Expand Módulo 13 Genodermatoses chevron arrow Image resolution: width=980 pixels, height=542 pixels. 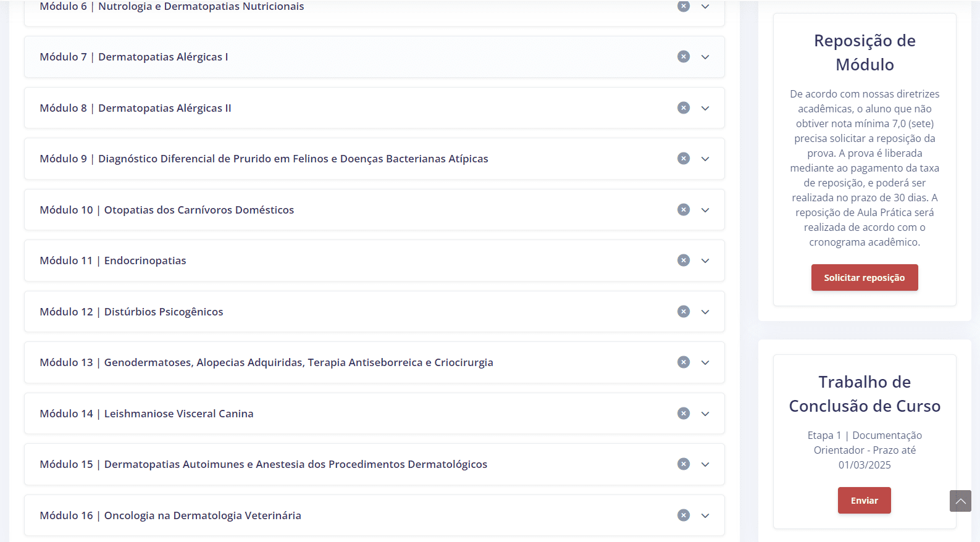[x=705, y=362]
